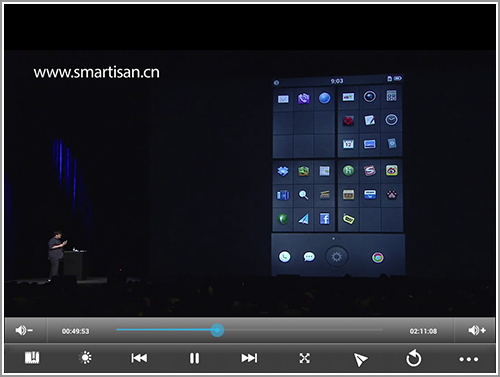Pause the video playback
This screenshot has width=500, height=377.
click(194, 358)
